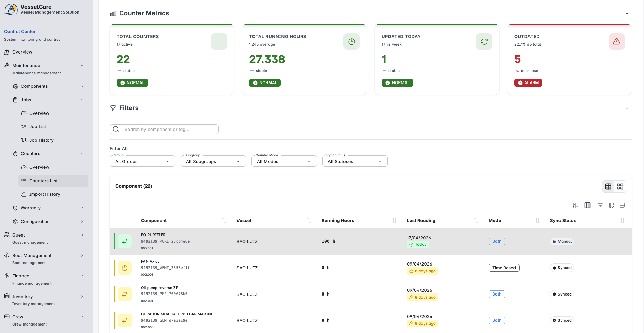
Task: Click the Counter Metrics bar chart icon
Action: tap(113, 13)
